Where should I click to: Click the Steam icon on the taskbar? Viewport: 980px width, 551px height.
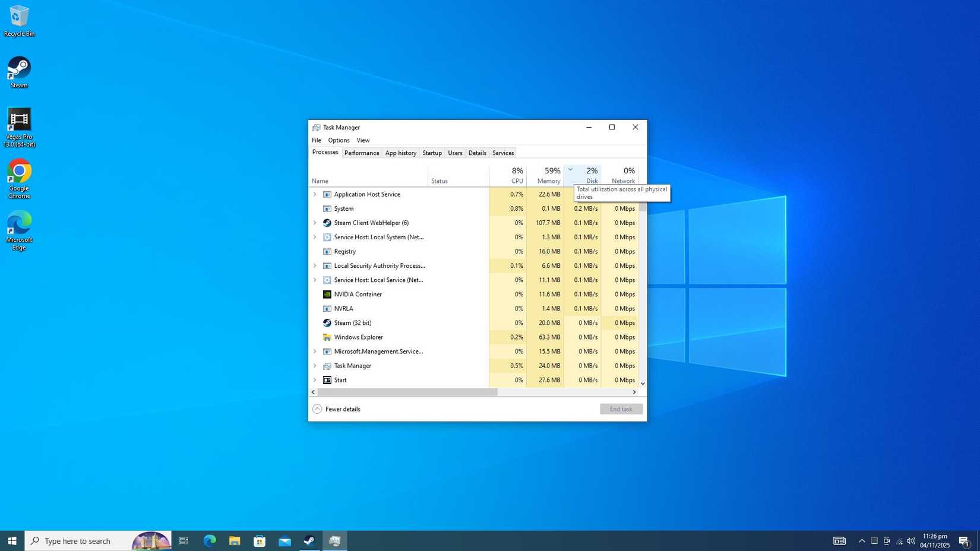(309, 541)
